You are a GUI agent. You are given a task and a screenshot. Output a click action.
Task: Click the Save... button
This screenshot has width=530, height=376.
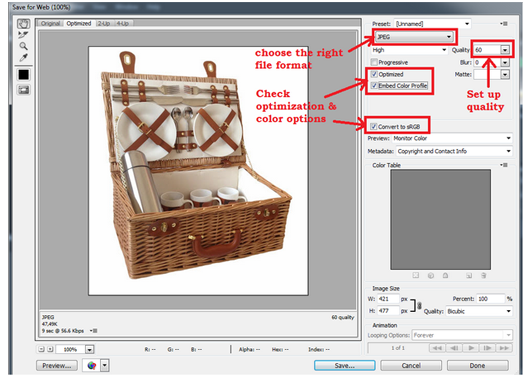coord(344,366)
